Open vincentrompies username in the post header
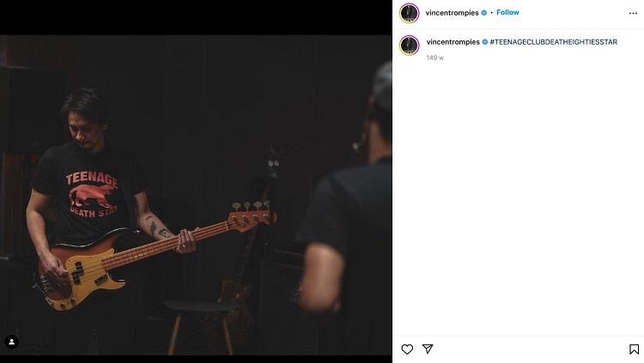Image resolution: width=644 pixels, height=363 pixels. click(x=452, y=13)
